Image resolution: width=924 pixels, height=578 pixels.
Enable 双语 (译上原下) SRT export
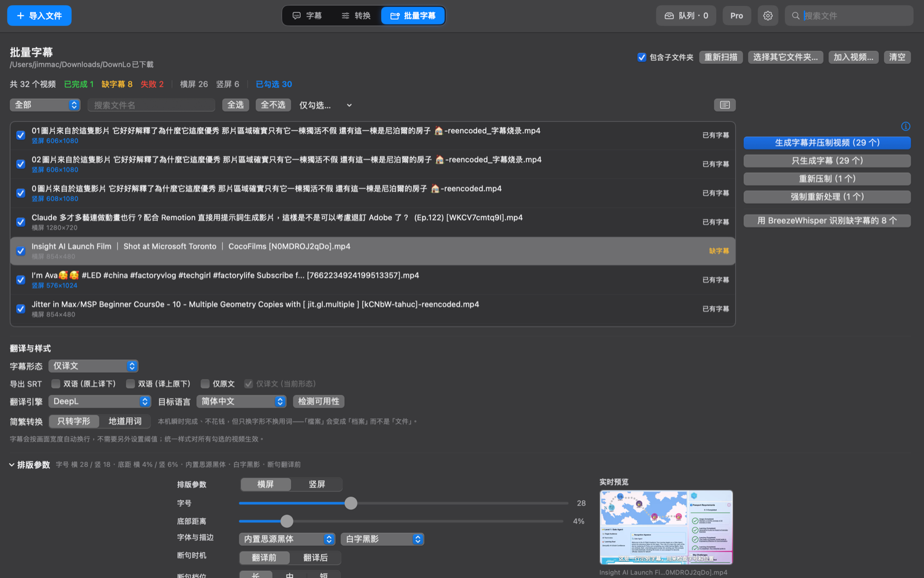point(131,383)
